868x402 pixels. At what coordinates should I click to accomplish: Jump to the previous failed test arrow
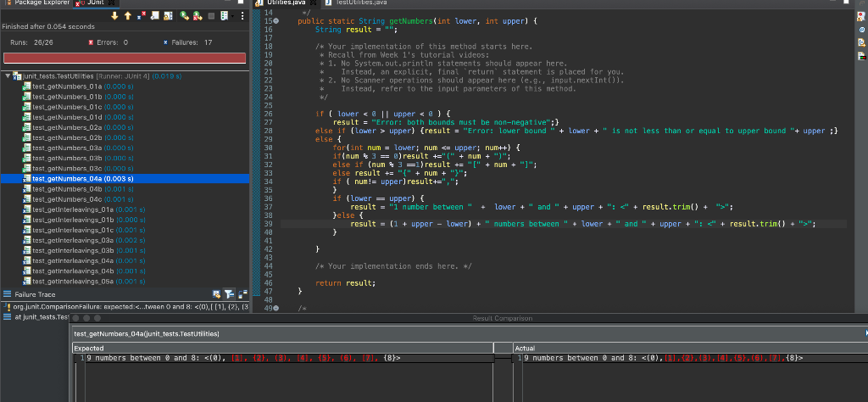pyautogui.click(x=128, y=15)
